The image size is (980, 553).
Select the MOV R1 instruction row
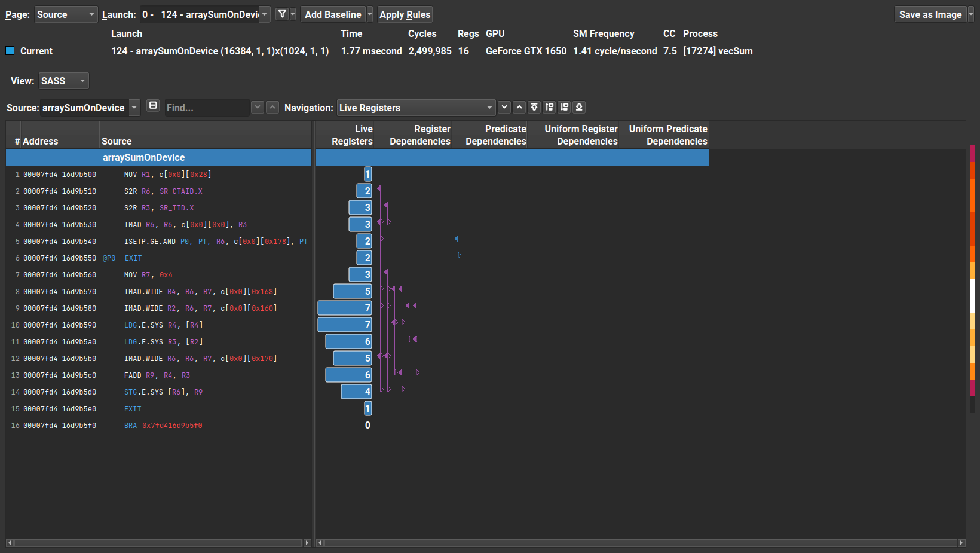[x=158, y=175]
